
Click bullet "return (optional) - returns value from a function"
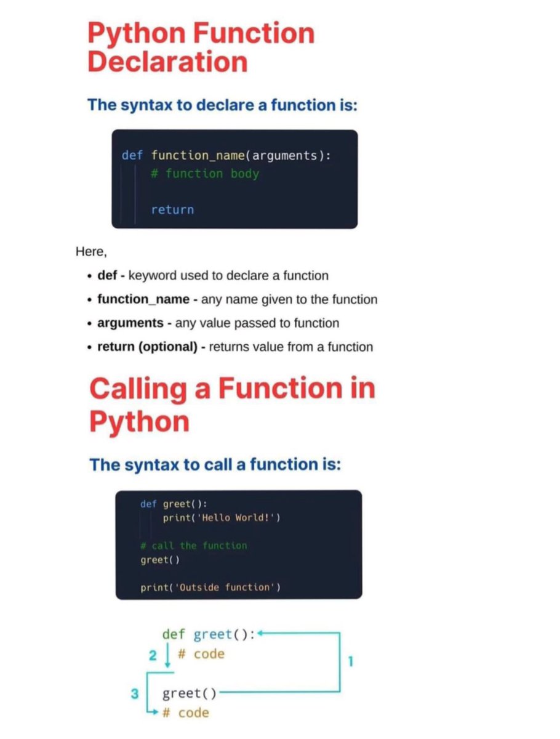click(x=230, y=347)
